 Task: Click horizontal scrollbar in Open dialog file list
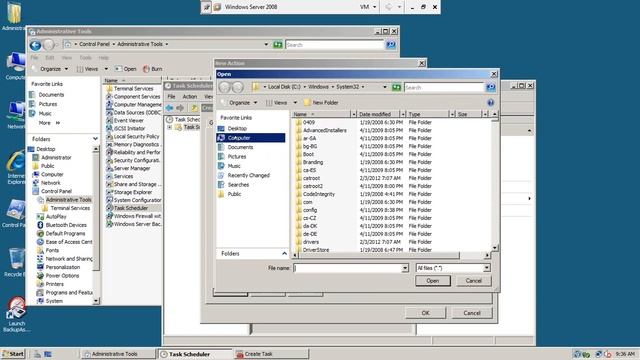(378, 255)
